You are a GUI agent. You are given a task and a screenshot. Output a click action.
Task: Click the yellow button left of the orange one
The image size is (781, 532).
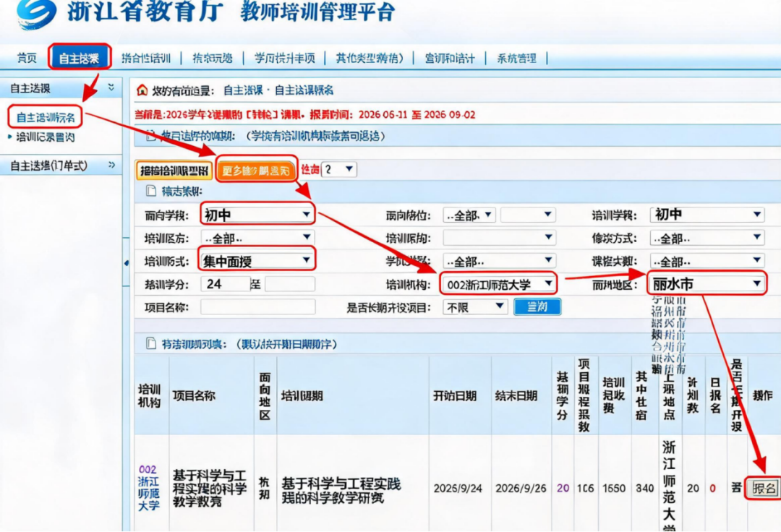[174, 171]
